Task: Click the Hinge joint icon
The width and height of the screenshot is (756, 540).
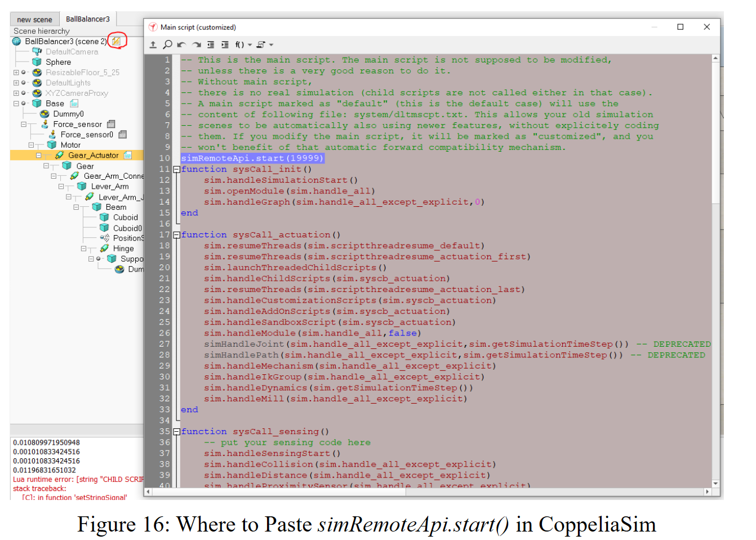Action: tap(104, 249)
